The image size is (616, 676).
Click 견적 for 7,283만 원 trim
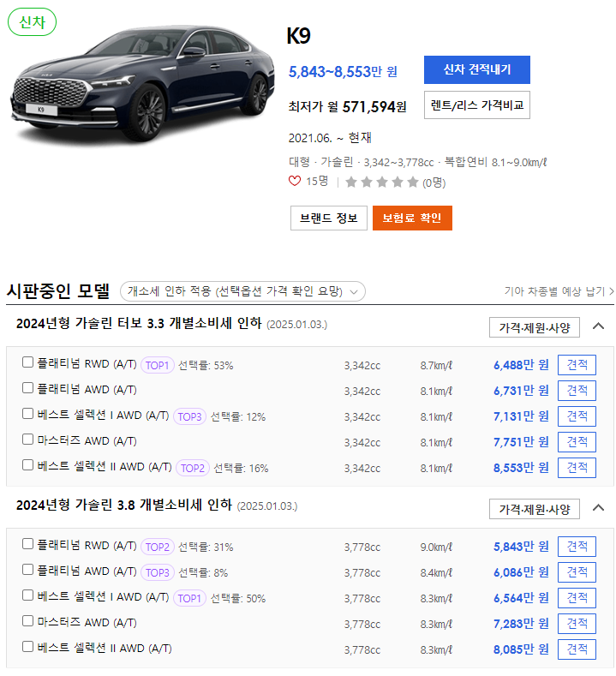click(x=577, y=624)
